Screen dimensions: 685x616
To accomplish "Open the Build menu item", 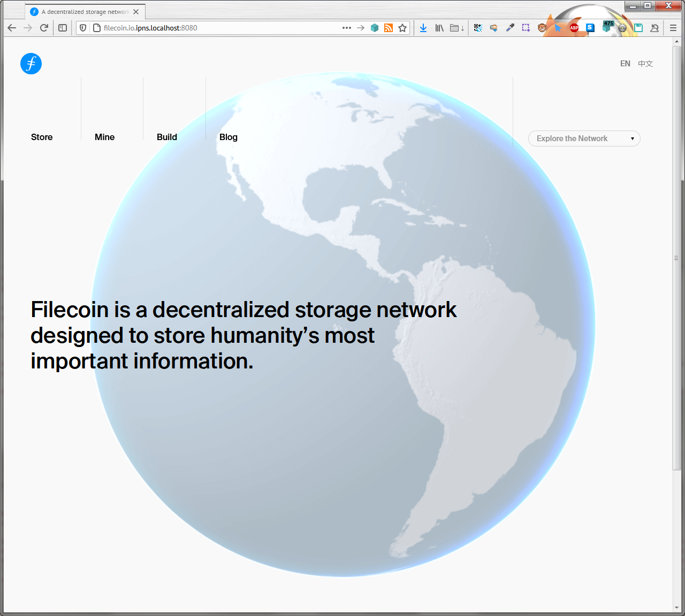I will click(x=167, y=137).
